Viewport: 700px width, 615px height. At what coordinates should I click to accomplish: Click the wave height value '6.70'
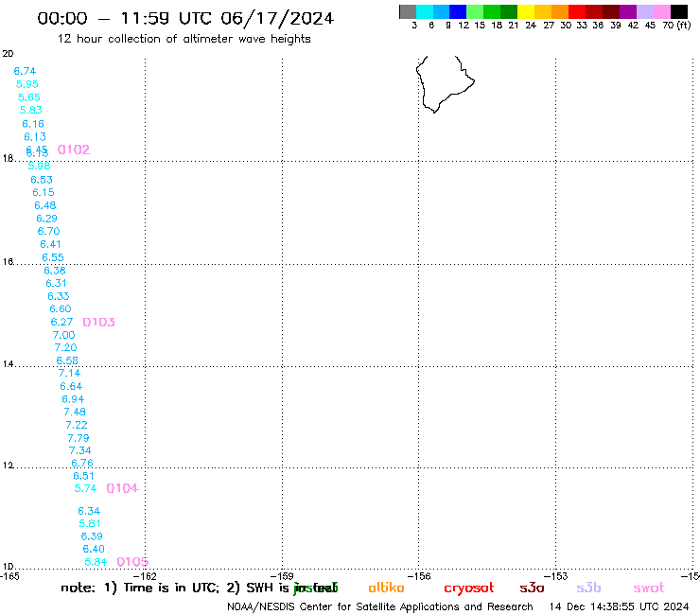click(48, 231)
